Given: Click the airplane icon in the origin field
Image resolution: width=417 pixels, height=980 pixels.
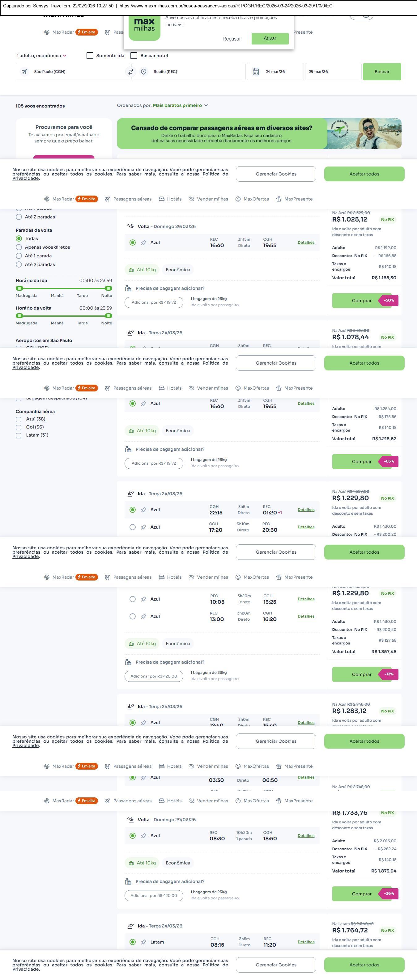Looking at the screenshot, I should pyautogui.click(x=24, y=71).
